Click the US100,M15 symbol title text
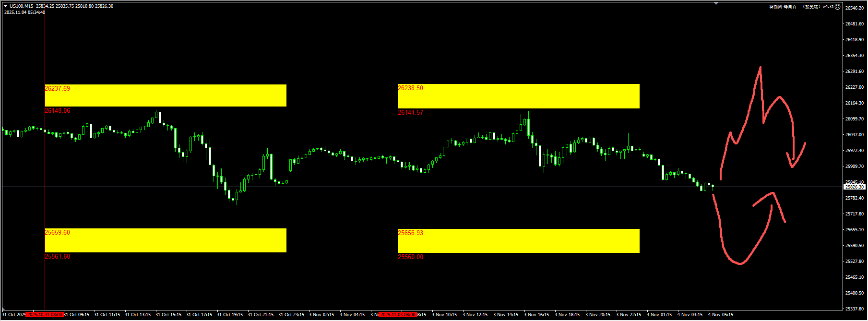 [22, 6]
